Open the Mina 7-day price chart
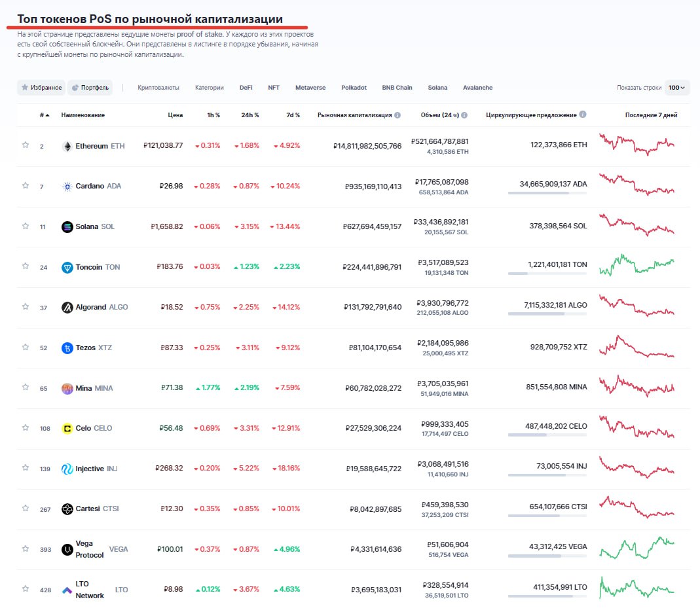 point(636,387)
